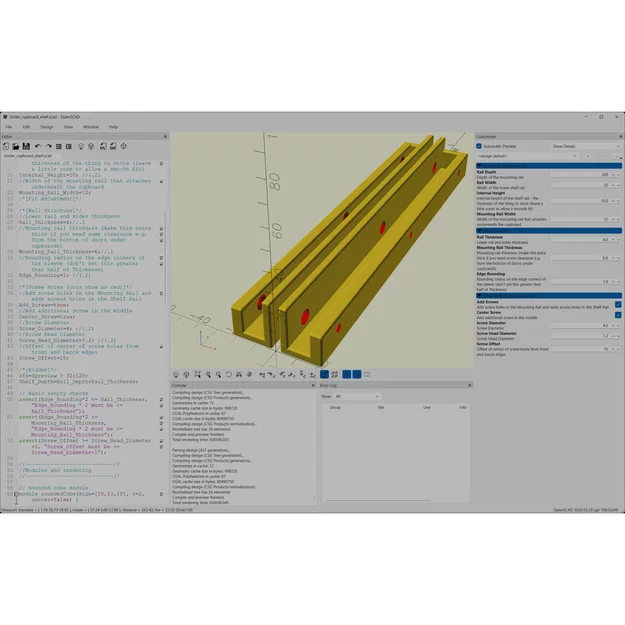Close the Editor panel
Image resolution: width=625 pixels, height=625 pixels.
(x=165, y=137)
